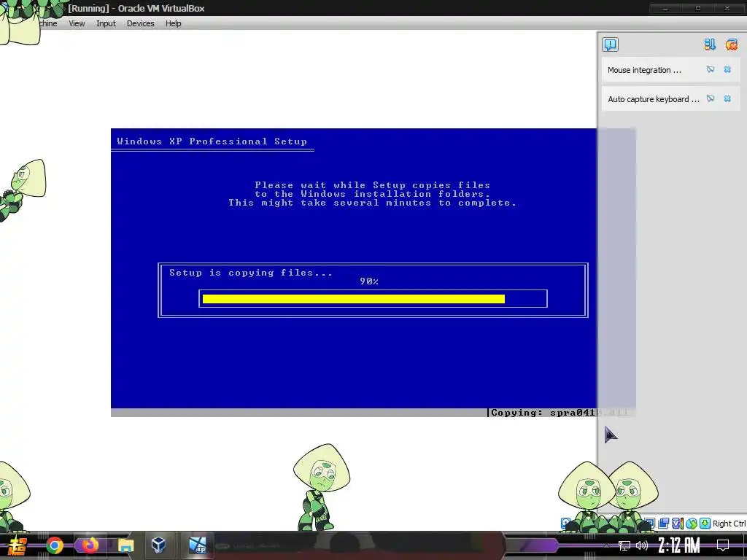Suppress future Auto capture keyboard messages
This screenshot has height=560, width=747.
711,98
